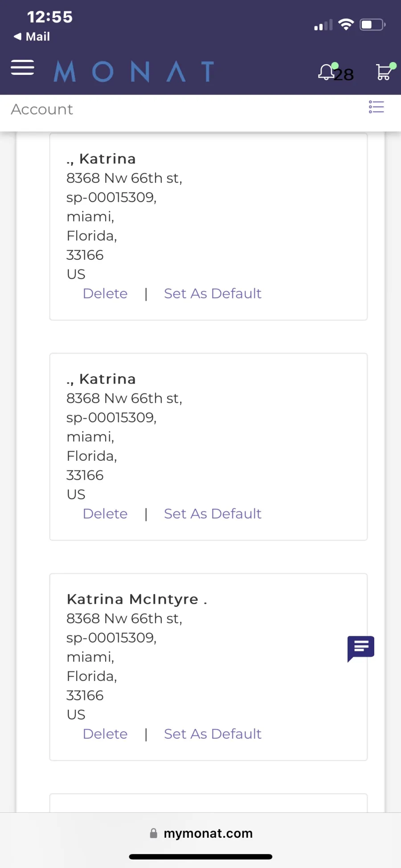
Task: Open the Account section list menu
Action: coord(376,107)
